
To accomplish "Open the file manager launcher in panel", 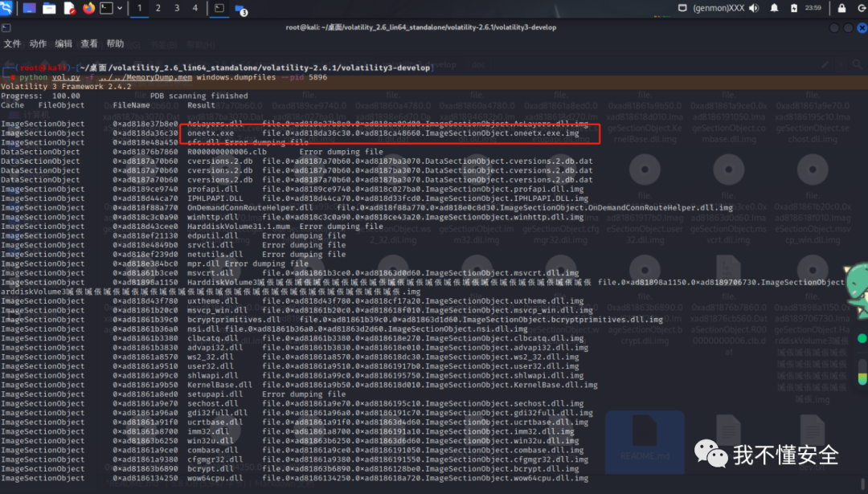I will click(49, 8).
